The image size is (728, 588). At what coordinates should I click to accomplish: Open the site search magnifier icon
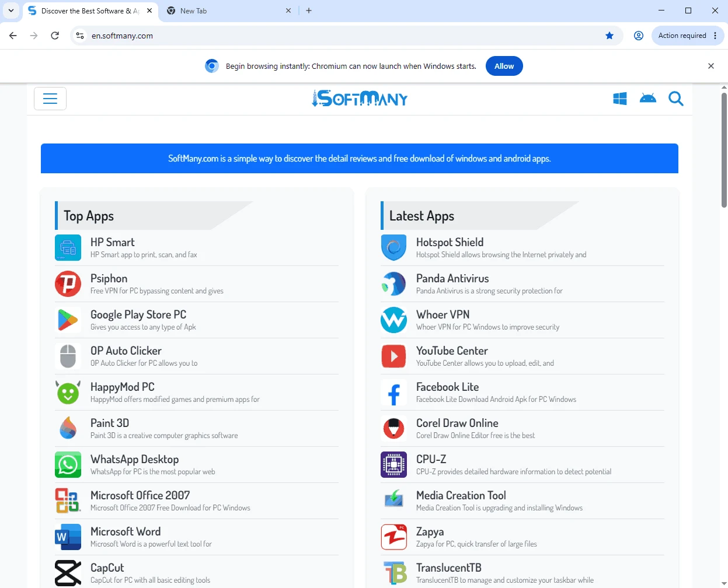click(x=676, y=99)
